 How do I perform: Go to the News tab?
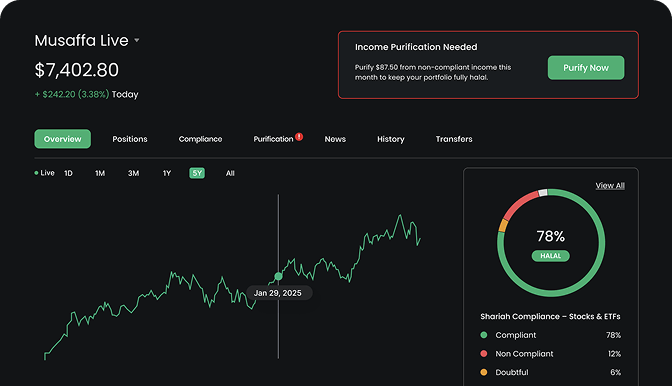coord(335,139)
